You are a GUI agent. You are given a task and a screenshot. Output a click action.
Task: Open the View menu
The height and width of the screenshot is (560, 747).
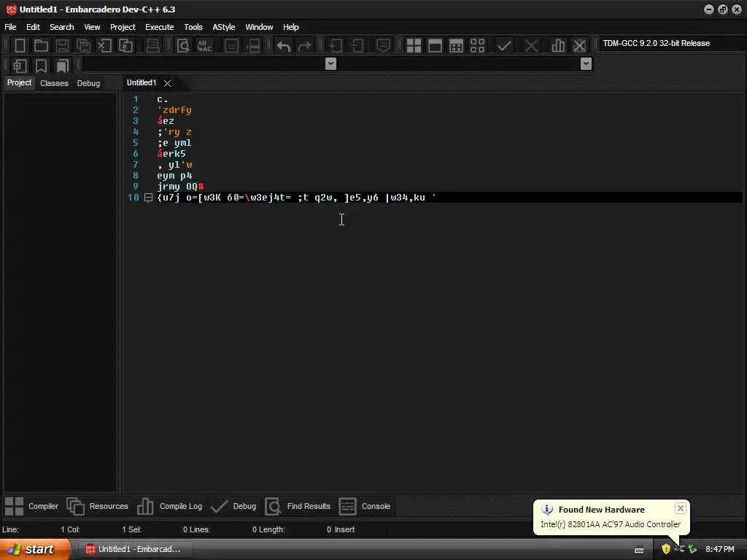point(92,27)
